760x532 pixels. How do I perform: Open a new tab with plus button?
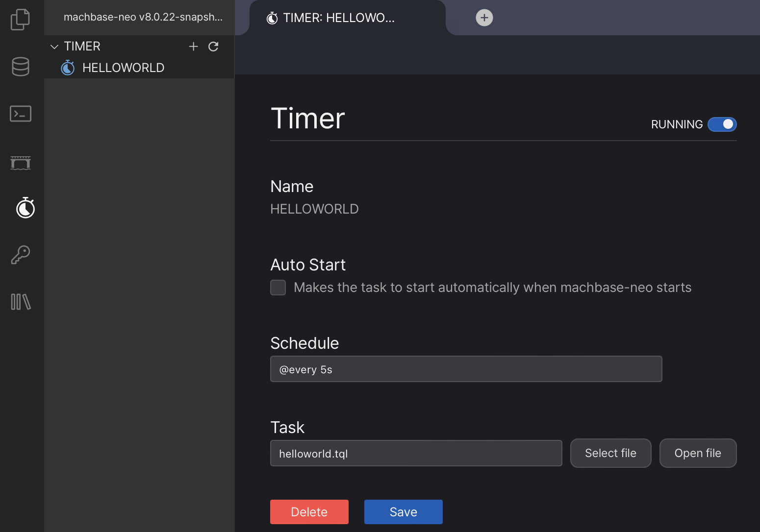(484, 18)
